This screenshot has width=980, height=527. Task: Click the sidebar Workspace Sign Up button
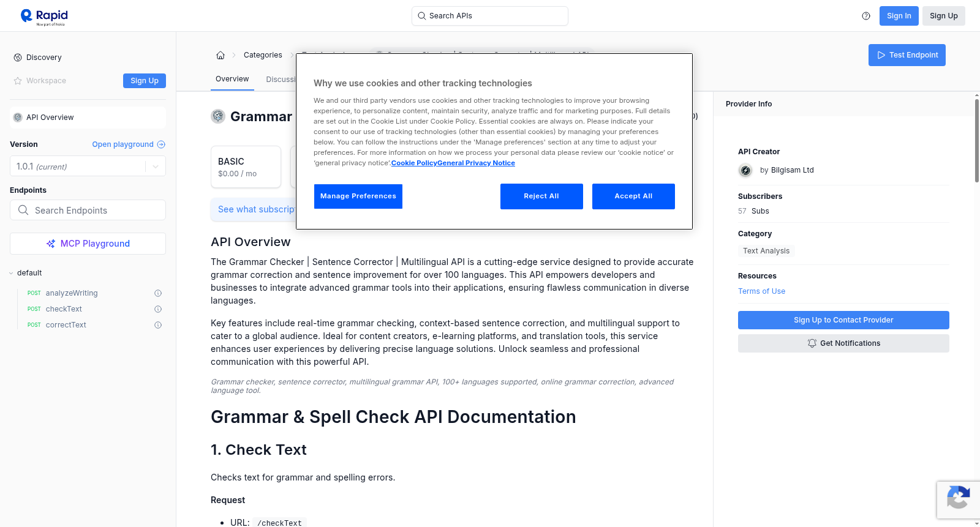click(145, 81)
